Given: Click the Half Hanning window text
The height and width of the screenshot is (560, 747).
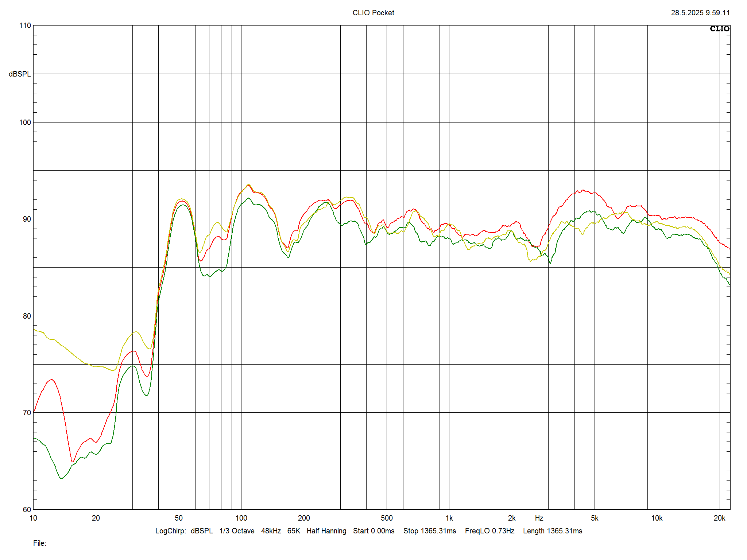Looking at the screenshot, I should [x=326, y=531].
